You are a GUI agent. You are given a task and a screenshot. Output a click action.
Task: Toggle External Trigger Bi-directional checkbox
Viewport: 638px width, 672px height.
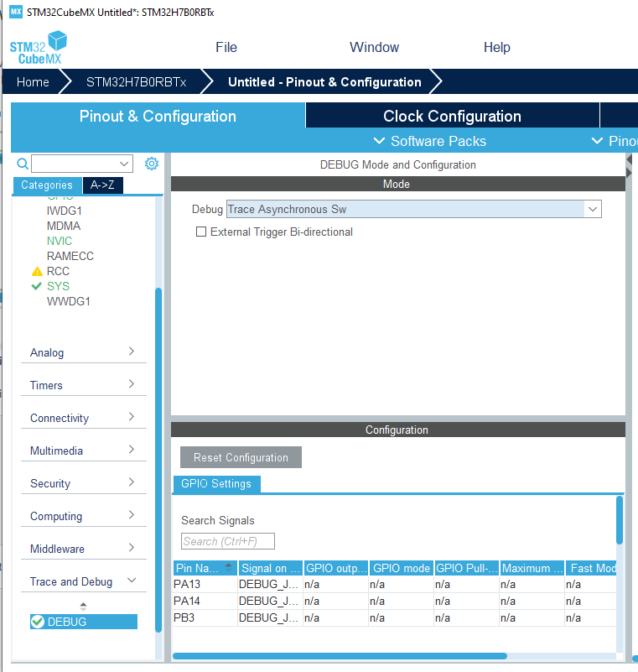201,232
